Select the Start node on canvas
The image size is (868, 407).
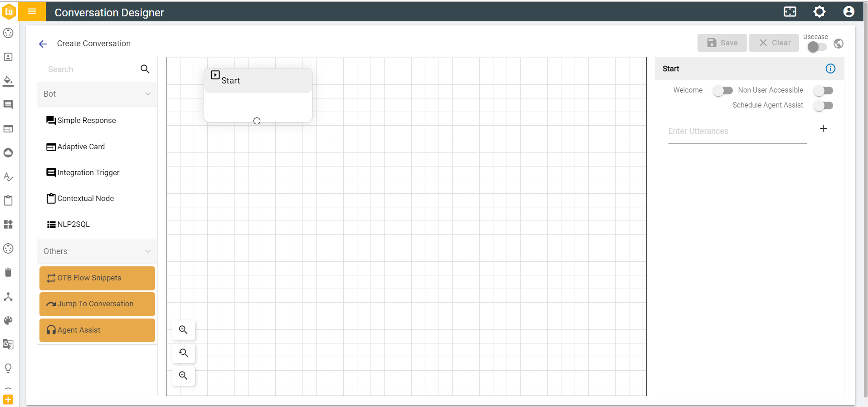coord(258,95)
